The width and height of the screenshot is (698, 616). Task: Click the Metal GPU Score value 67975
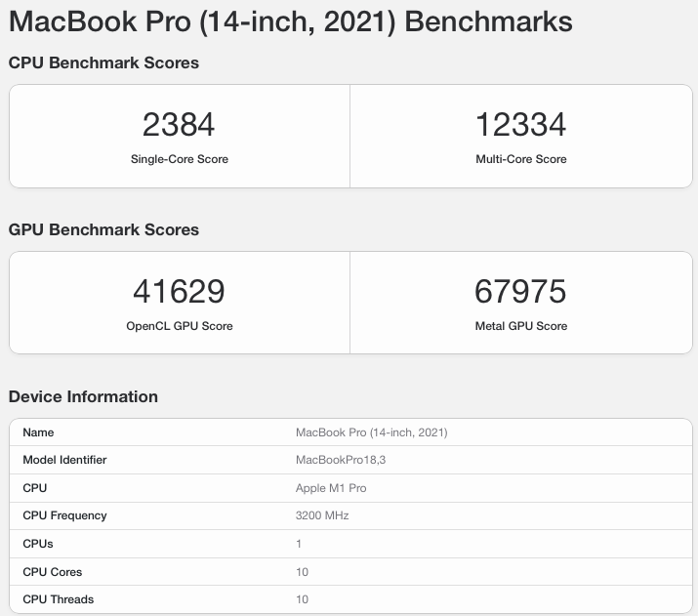coord(520,291)
